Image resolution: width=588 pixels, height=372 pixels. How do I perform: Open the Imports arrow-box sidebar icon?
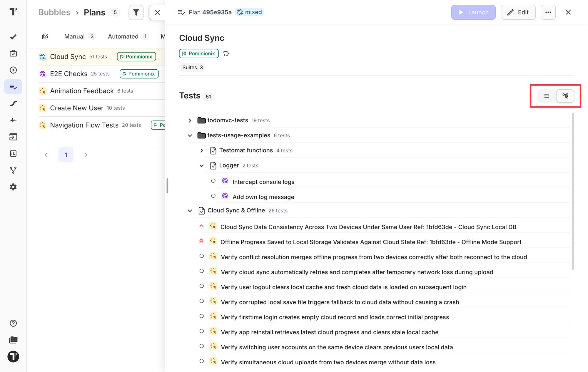pyautogui.click(x=13, y=137)
